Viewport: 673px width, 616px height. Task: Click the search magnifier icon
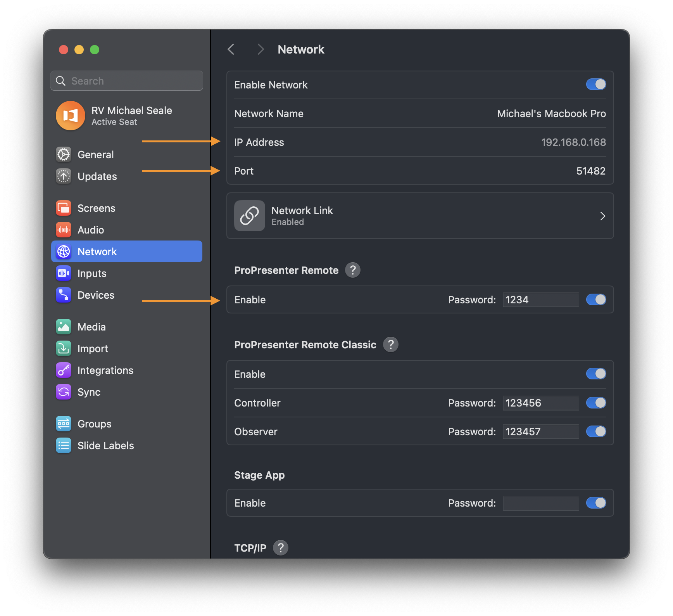(x=61, y=81)
